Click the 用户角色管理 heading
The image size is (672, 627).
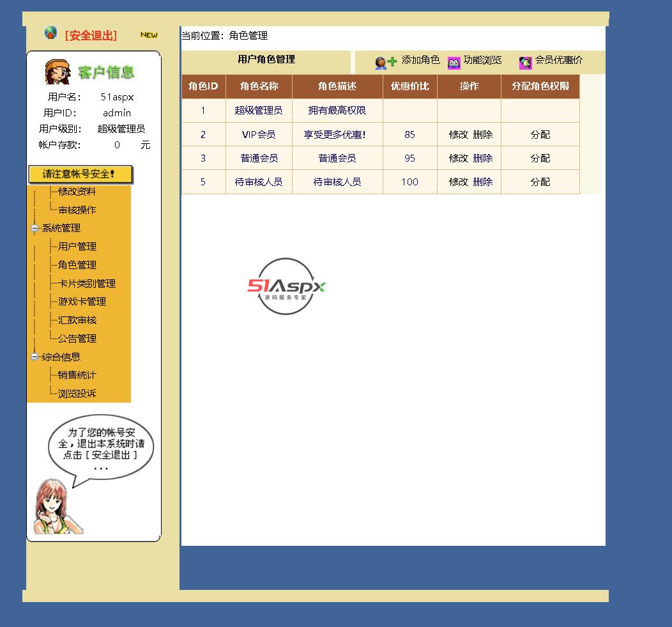tap(266, 59)
